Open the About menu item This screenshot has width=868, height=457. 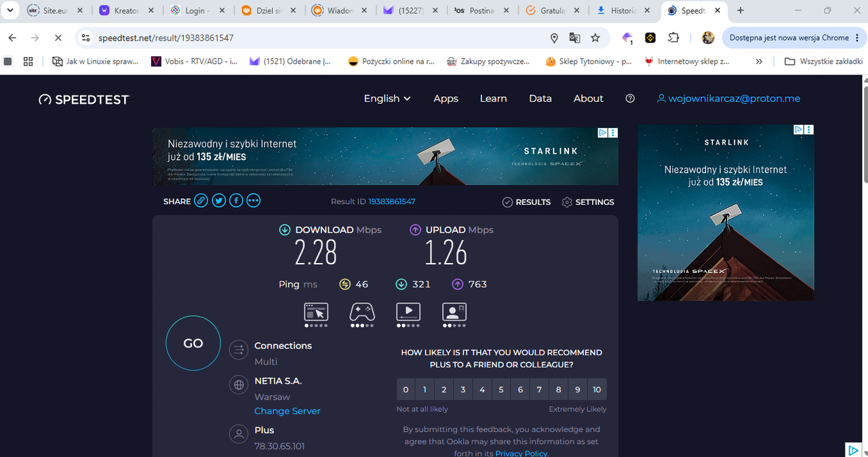click(x=588, y=98)
